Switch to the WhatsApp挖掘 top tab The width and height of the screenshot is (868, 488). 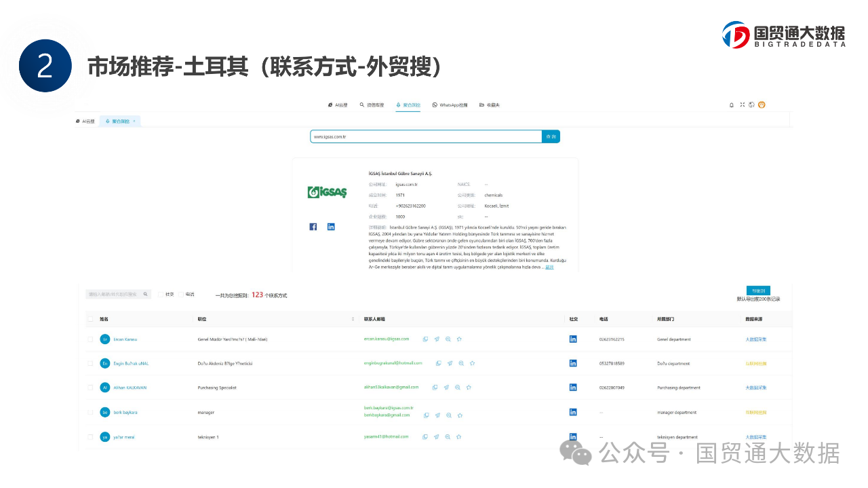pos(450,105)
